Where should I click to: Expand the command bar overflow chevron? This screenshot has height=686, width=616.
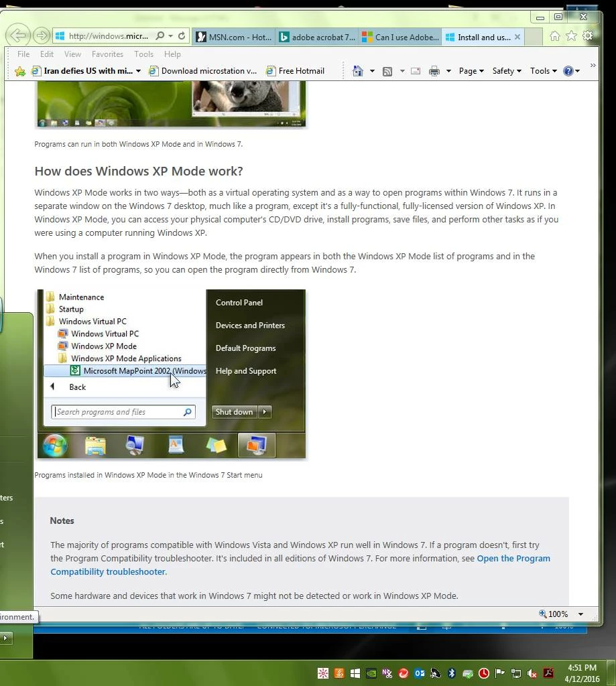click(593, 65)
